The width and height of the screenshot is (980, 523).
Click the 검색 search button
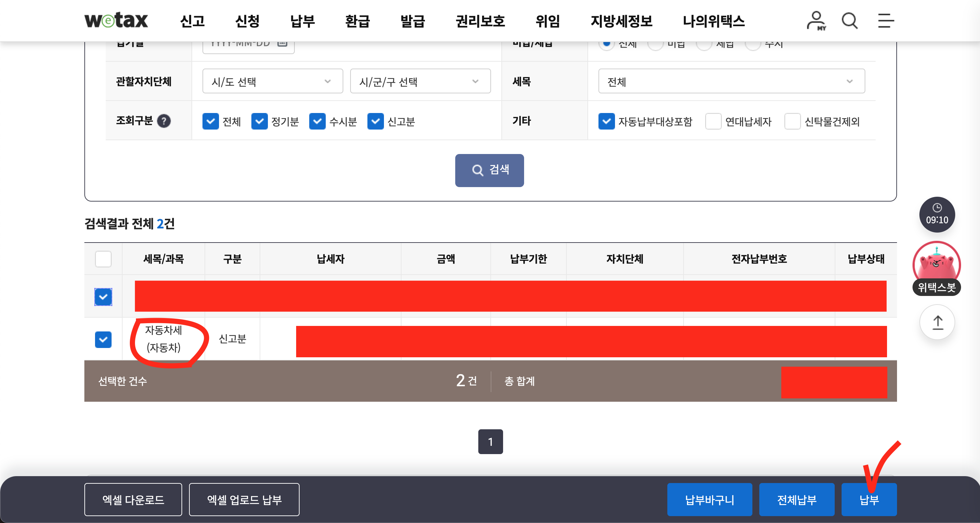489,170
